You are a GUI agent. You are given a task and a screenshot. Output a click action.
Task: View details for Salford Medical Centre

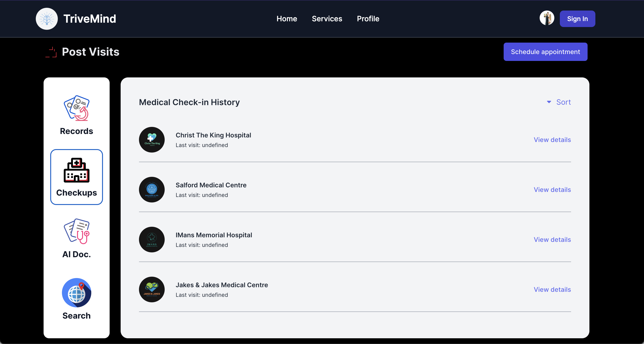point(552,190)
